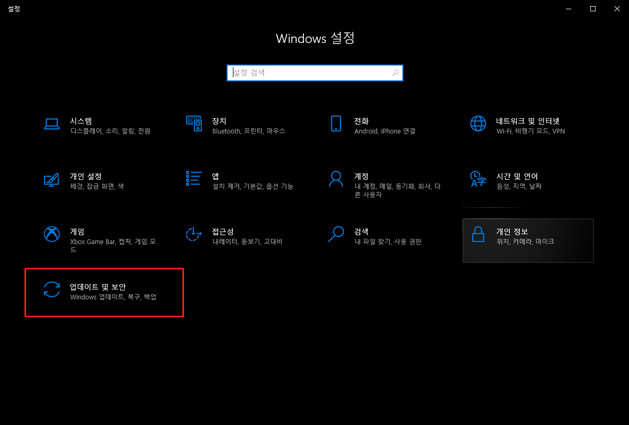Open the 시스템 laptop icon
This screenshot has height=425, width=629.
click(52, 124)
